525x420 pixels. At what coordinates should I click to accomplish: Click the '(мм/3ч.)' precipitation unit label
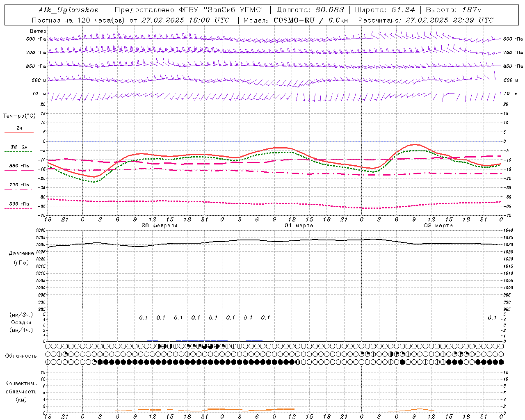point(21,315)
